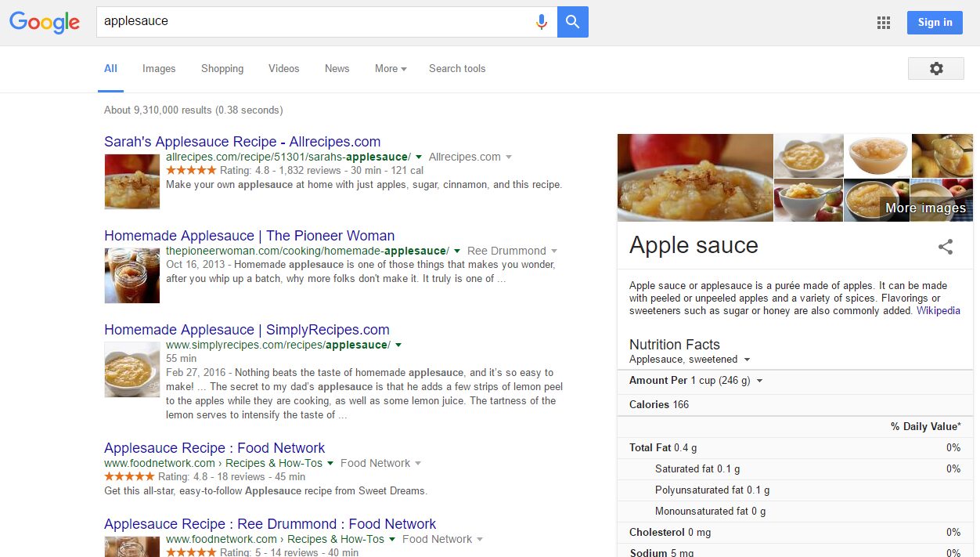Open Applesauce Recipe : Food Network link
Image resolution: width=980 pixels, height=557 pixels.
pyautogui.click(x=214, y=448)
